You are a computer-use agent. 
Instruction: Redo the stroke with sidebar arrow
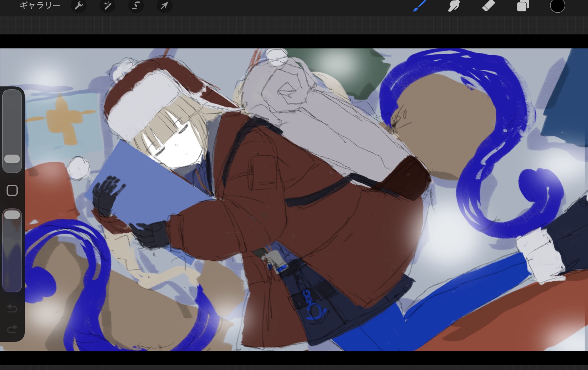tap(12, 329)
